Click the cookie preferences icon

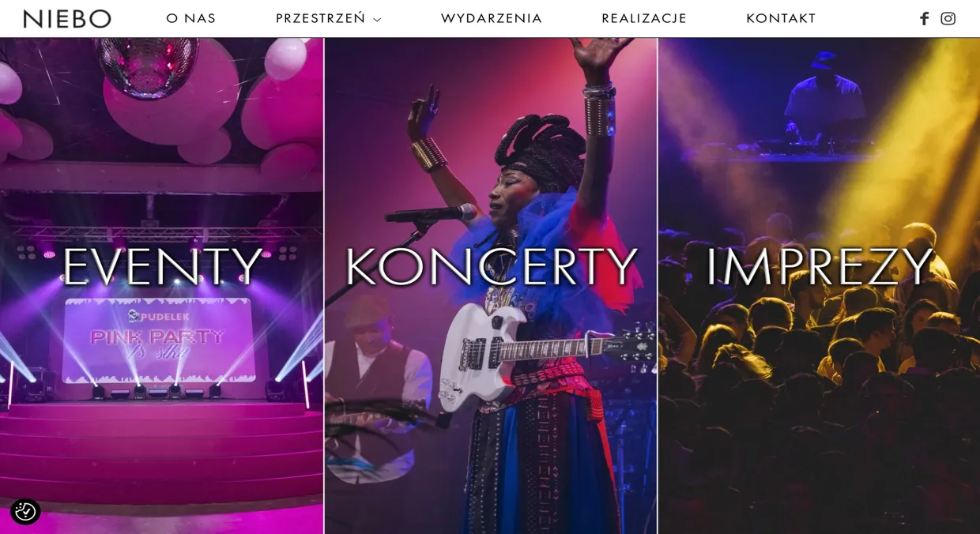[25, 511]
